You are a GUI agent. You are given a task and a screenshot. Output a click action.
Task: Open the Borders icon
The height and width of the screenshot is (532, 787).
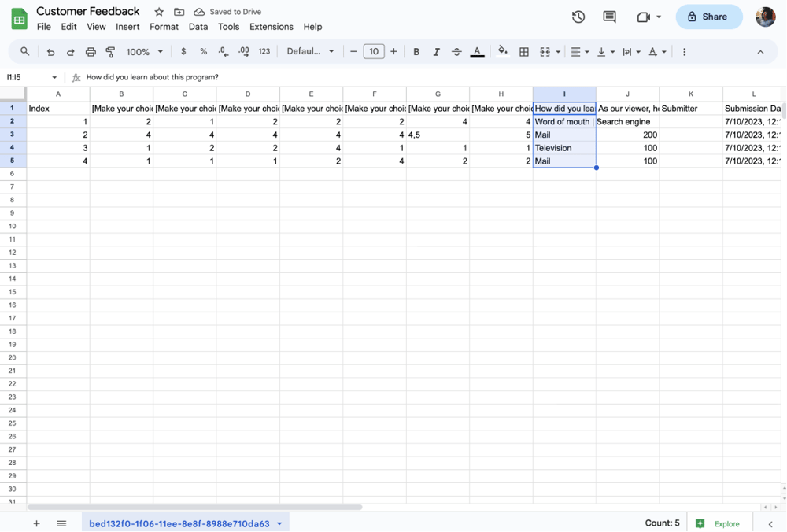pos(524,51)
